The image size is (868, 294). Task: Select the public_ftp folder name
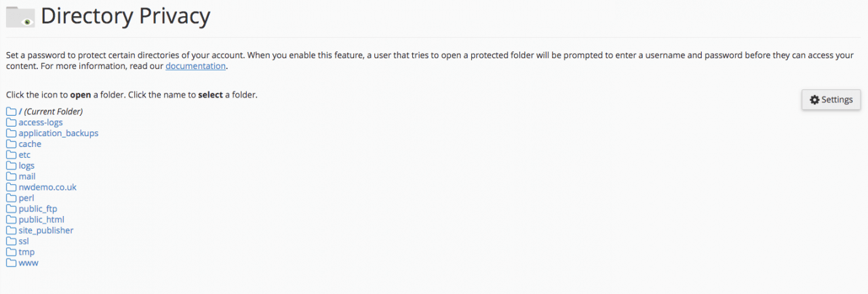coord(38,209)
